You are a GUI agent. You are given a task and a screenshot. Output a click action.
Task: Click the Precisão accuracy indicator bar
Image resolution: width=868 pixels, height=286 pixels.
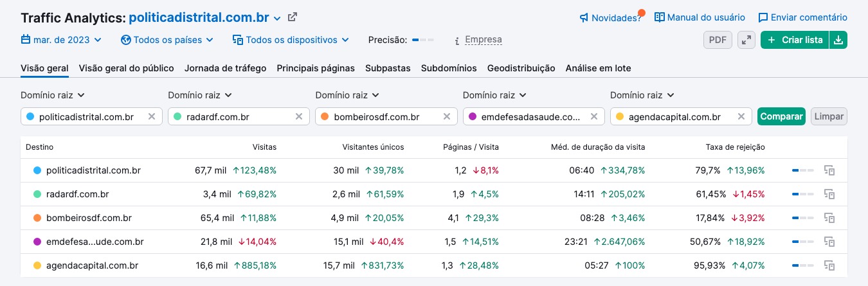[423, 40]
